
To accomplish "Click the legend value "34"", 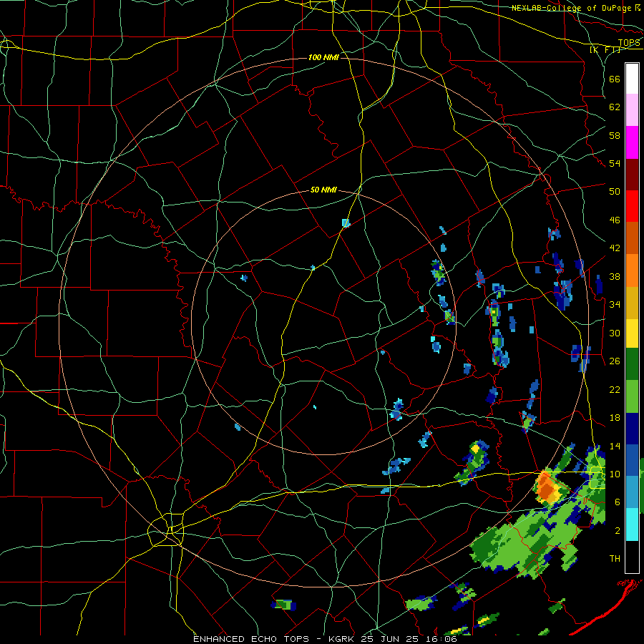I will (615, 305).
